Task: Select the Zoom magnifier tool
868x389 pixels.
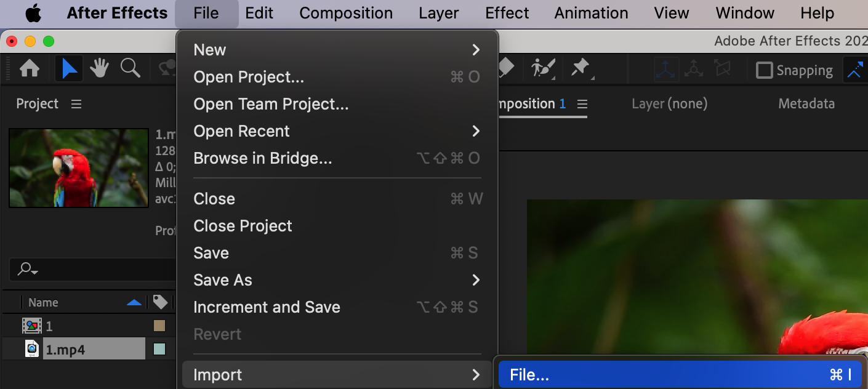Action: tap(130, 69)
